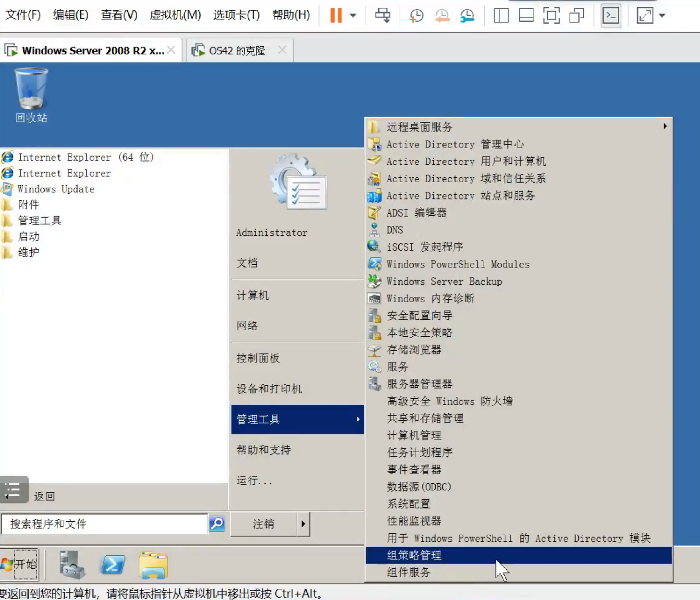
Task: Open the 选项卡(T) menu
Action: point(236,15)
